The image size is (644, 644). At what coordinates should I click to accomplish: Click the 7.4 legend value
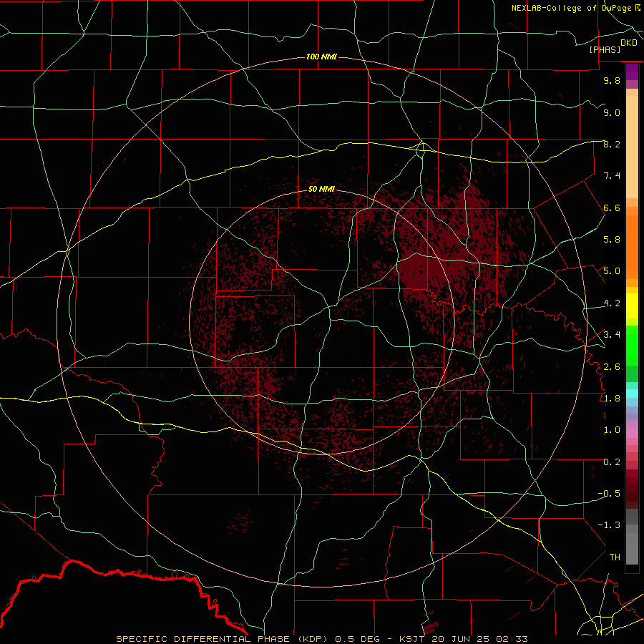click(x=612, y=176)
